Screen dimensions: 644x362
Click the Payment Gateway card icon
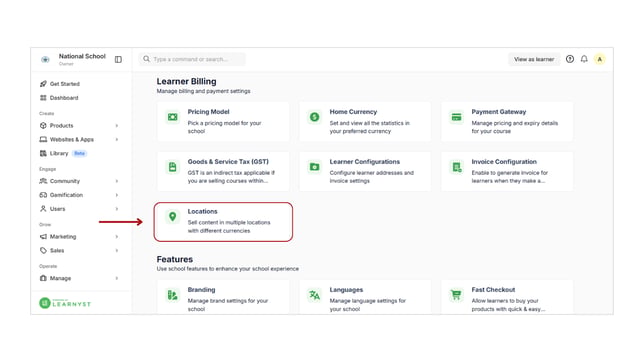tap(456, 117)
